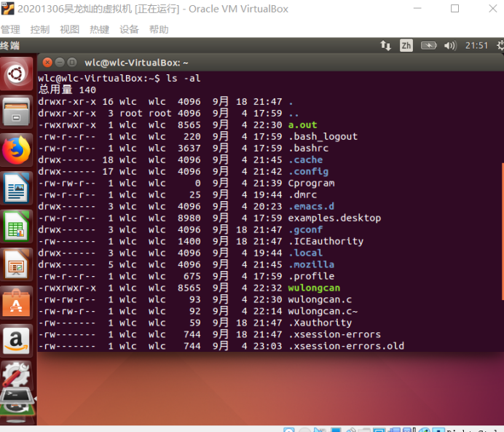This screenshot has height=432, width=504.
Task: Open the session gear menu indicator
Action: pos(500,46)
